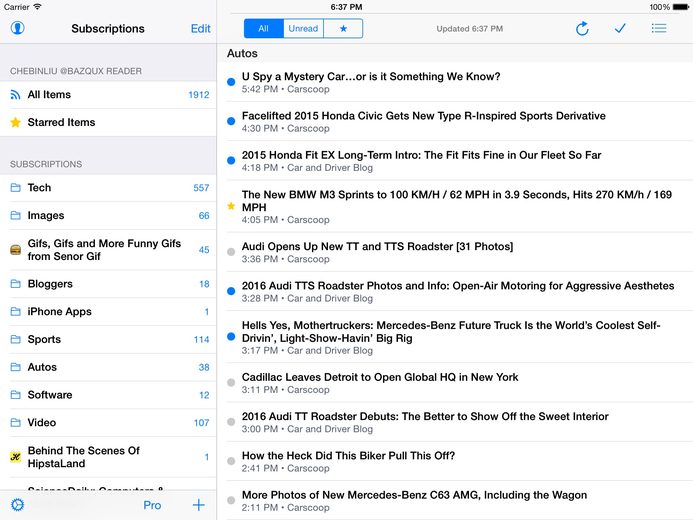Tap the battery indicator icon

coord(681,7)
